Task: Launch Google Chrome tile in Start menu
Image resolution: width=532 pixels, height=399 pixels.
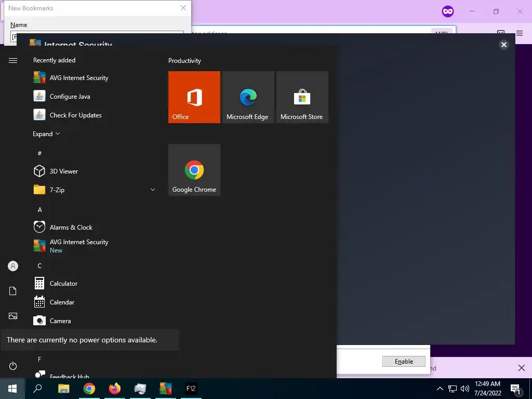Action: click(x=194, y=170)
